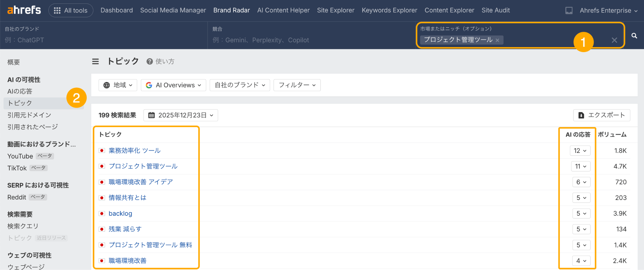Open Keywords Explorer in the top navigation
644x270 pixels.
[389, 10]
